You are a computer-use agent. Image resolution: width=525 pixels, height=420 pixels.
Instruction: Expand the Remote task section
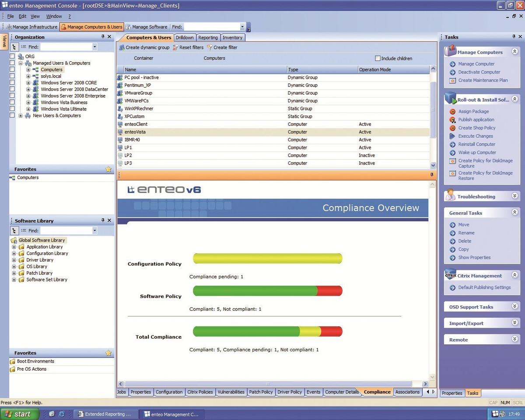coord(515,339)
